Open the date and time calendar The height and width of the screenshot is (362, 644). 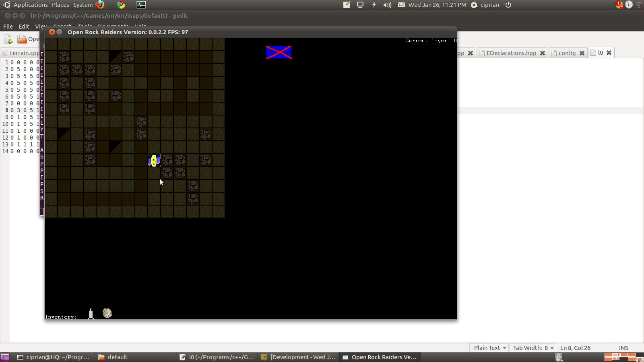click(x=438, y=5)
